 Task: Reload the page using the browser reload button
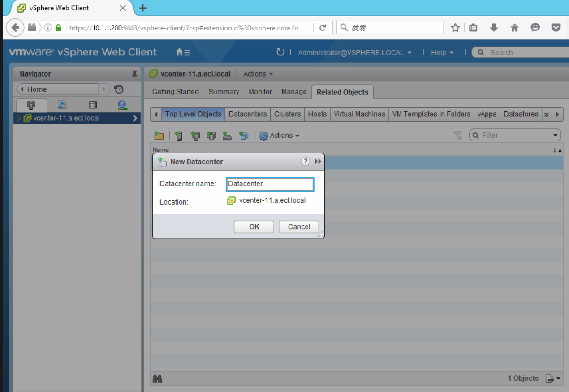coord(323,28)
